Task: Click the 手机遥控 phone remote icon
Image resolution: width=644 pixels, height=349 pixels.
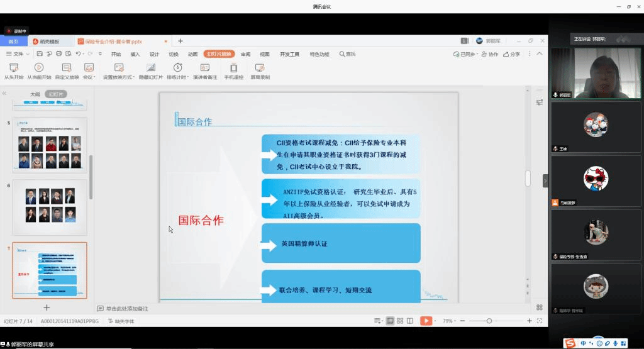Action: pos(233,68)
